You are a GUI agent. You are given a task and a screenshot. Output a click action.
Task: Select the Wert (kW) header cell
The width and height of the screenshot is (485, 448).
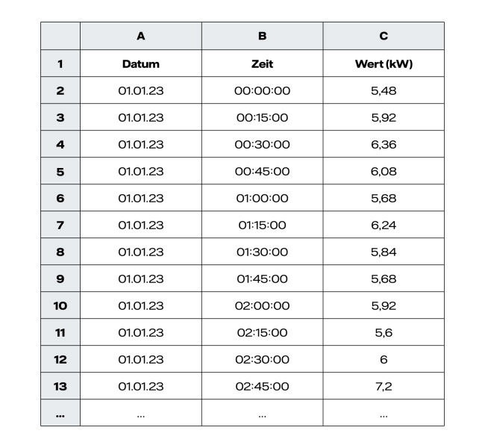click(384, 63)
